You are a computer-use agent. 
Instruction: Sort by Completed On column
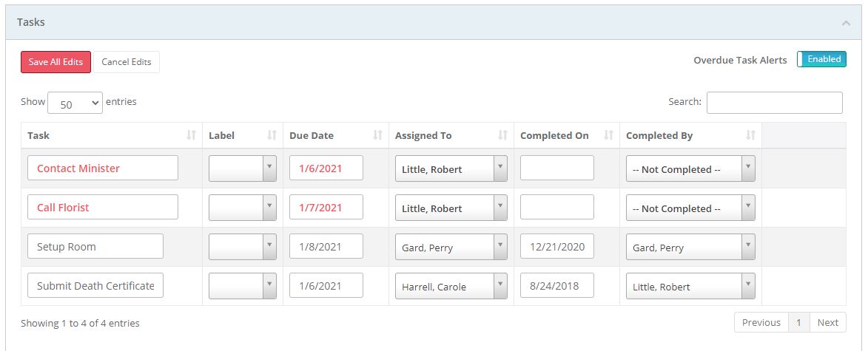click(609, 135)
